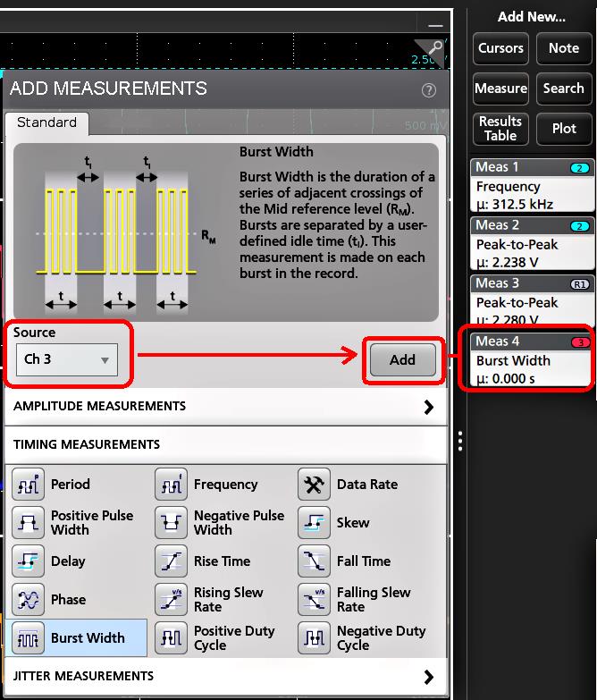Click the Meas 1 Frequency badge
Screen dimensions: 597x700
[533, 185]
